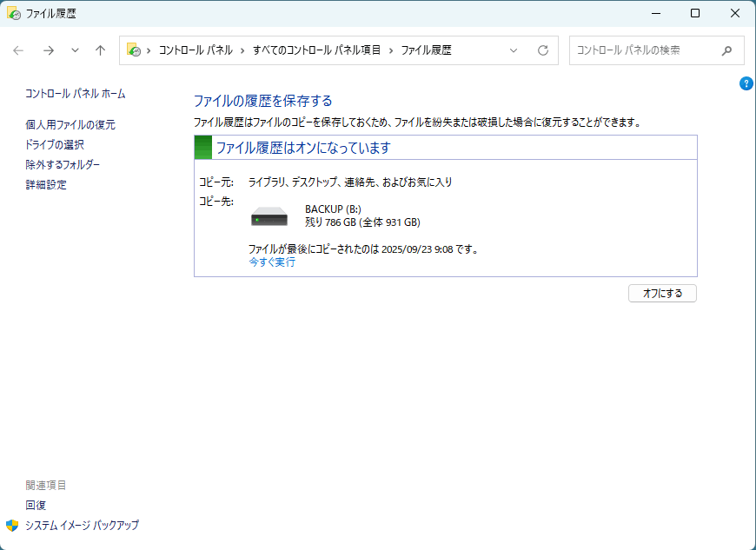Click the BACKUP (B:) drive icon
The width and height of the screenshot is (756, 550).
click(269, 216)
